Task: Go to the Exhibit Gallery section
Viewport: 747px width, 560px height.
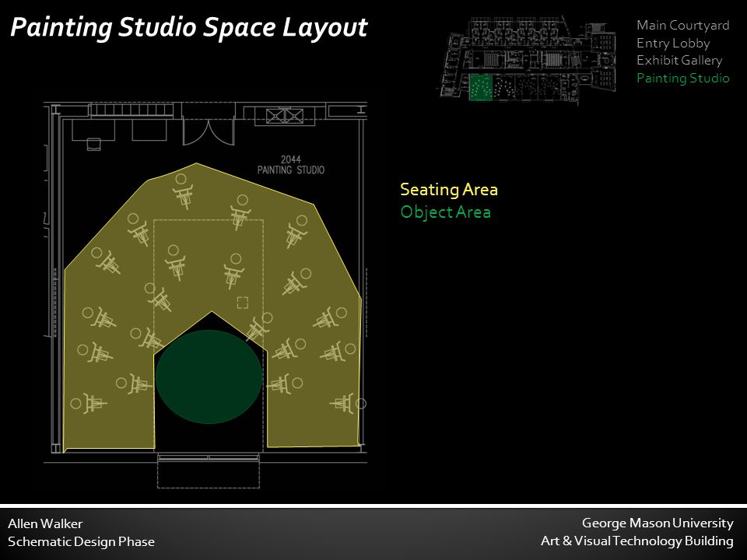Action: click(679, 61)
